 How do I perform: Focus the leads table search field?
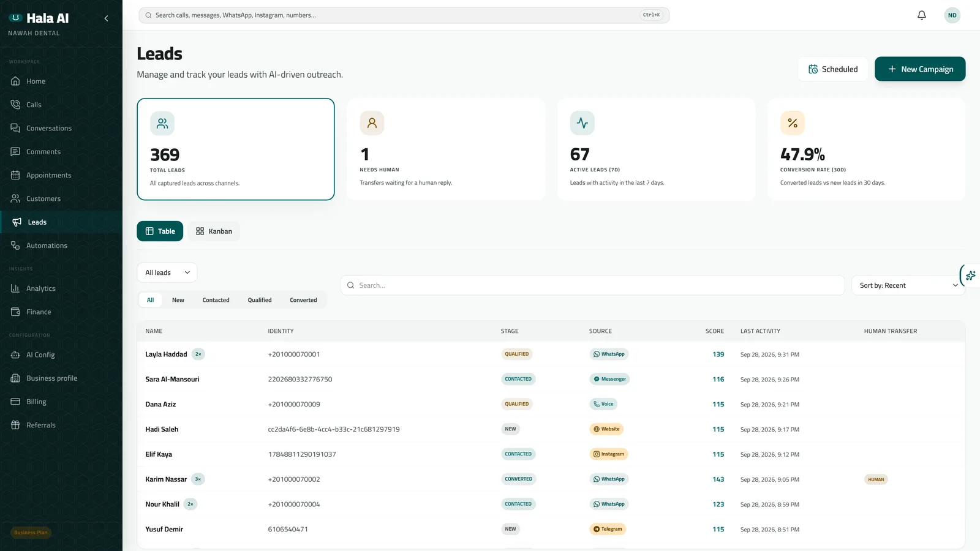pos(592,285)
